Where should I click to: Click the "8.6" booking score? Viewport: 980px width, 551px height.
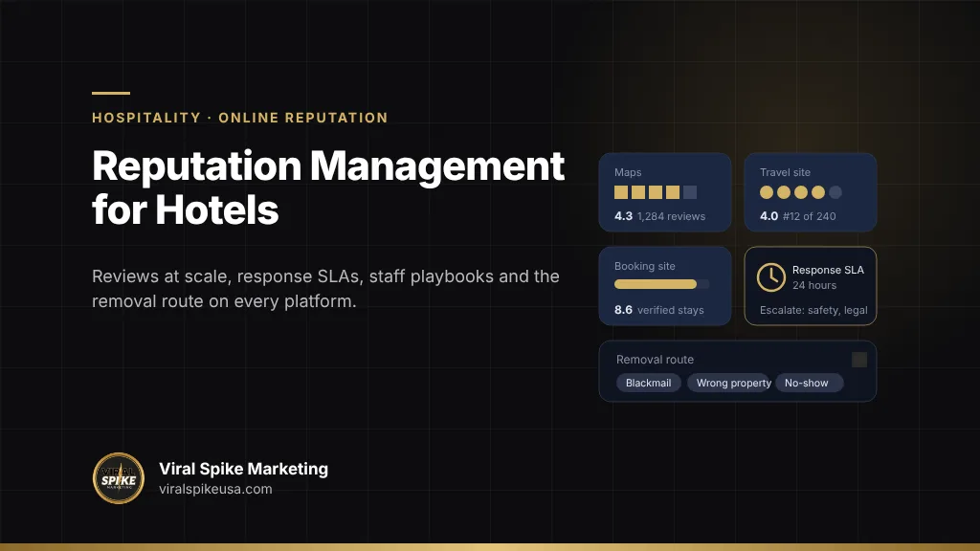(x=623, y=310)
